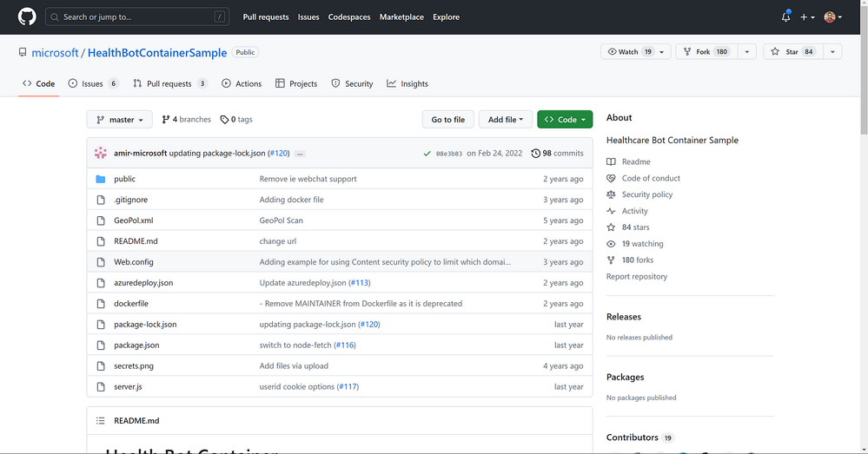Open pull request #120 in commit header
This screenshot has width=868, height=454.
[x=279, y=153]
